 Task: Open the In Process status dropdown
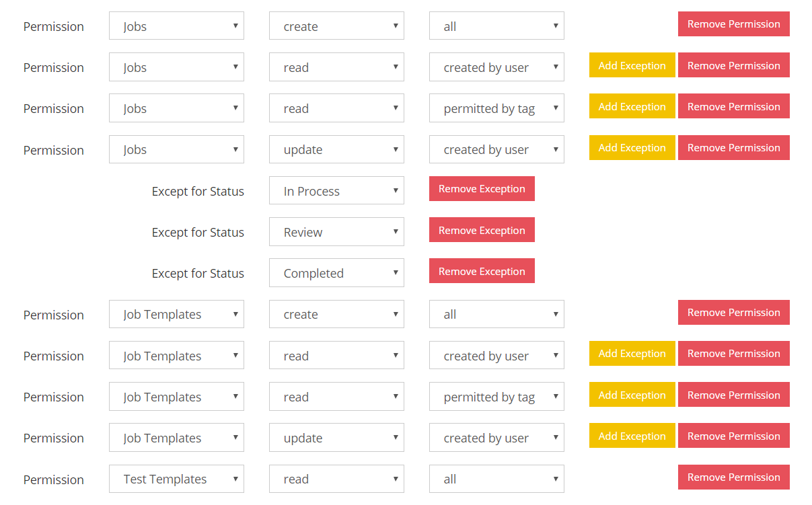(336, 191)
